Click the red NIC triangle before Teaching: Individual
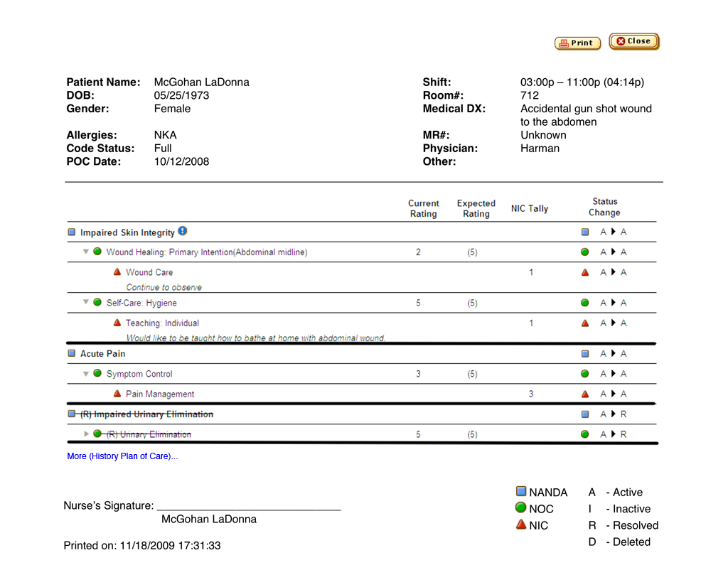 click(117, 322)
